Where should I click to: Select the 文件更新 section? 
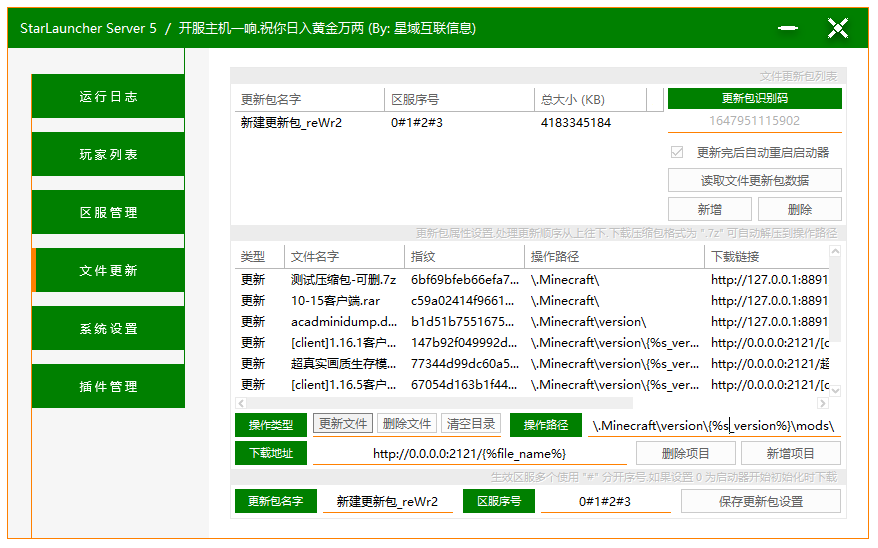pyautogui.click(x=108, y=270)
